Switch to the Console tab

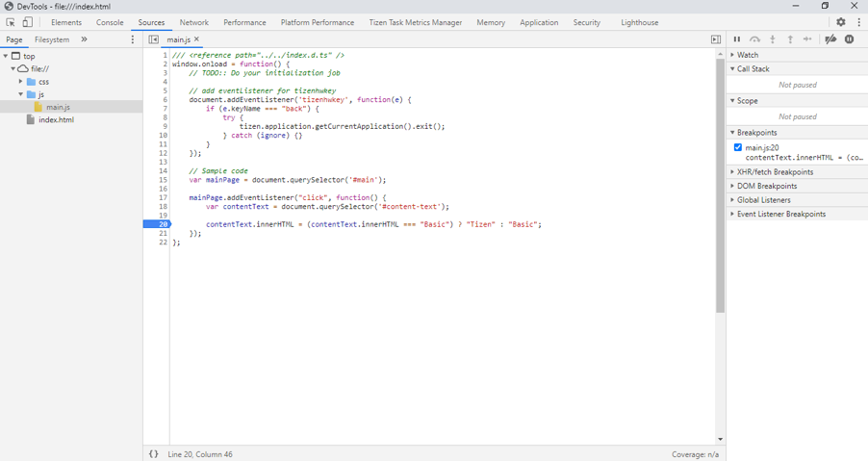[110, 22]
